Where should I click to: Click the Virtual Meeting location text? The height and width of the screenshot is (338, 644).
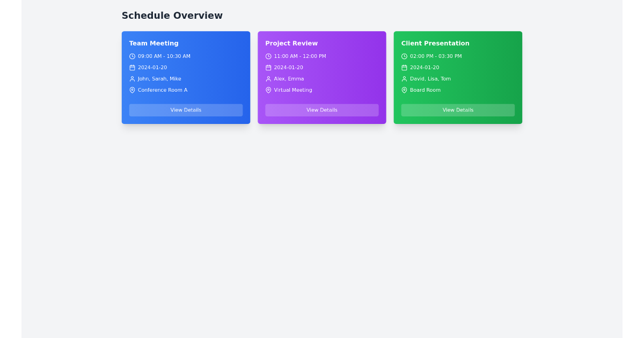click(292, 90)
